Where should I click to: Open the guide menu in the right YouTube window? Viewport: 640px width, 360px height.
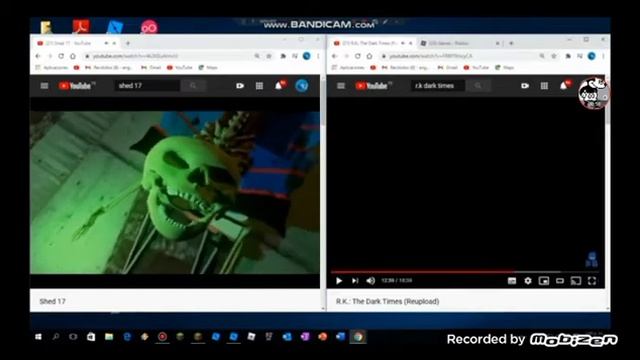point(341,86)
